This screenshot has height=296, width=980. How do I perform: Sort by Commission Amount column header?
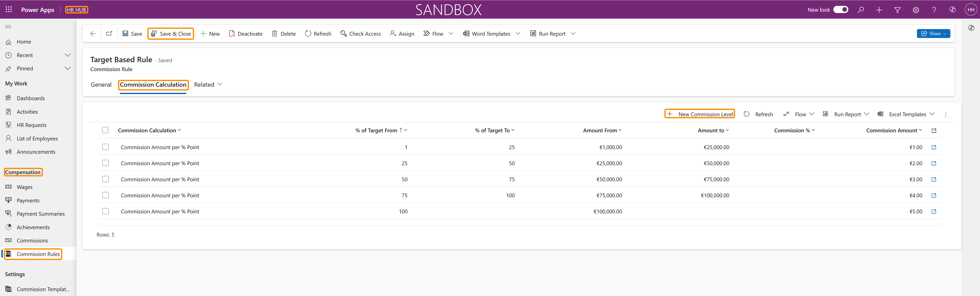891,130
